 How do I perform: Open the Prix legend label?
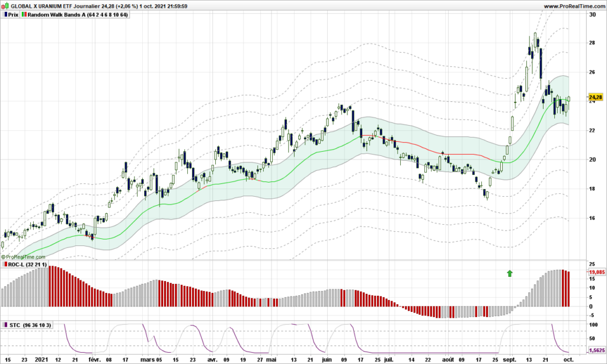click(x=13, y=15)
